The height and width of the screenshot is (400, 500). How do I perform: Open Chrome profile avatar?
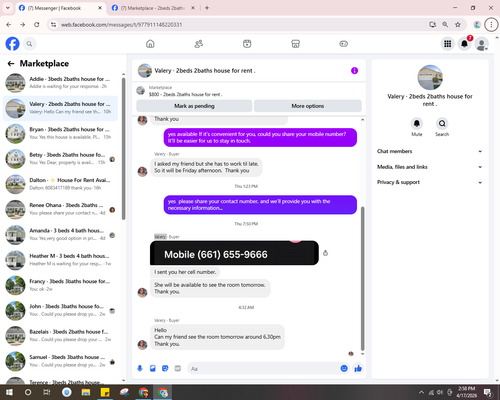click(x=477, y=25)
